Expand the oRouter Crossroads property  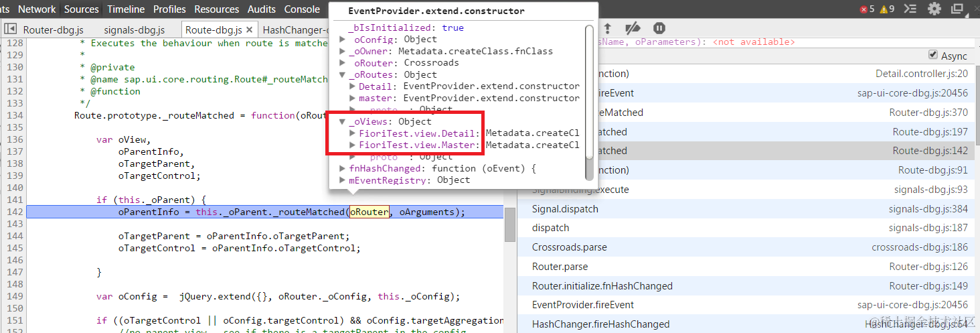coord(343,63)
